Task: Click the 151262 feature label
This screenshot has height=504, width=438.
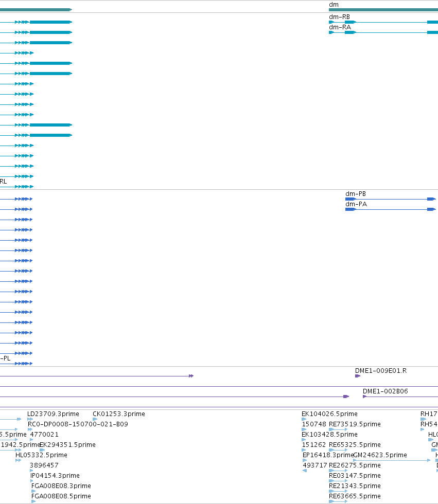Action: pyautogui.click(x=314, y=445)
